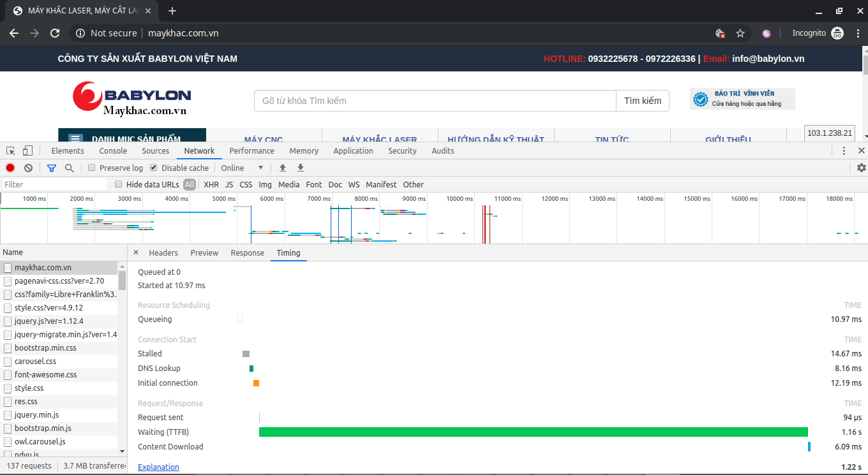Viewport: 868px width, 475px height.
Task: Click the info@babylon.vn email text
Action: (x=768, y=59)
